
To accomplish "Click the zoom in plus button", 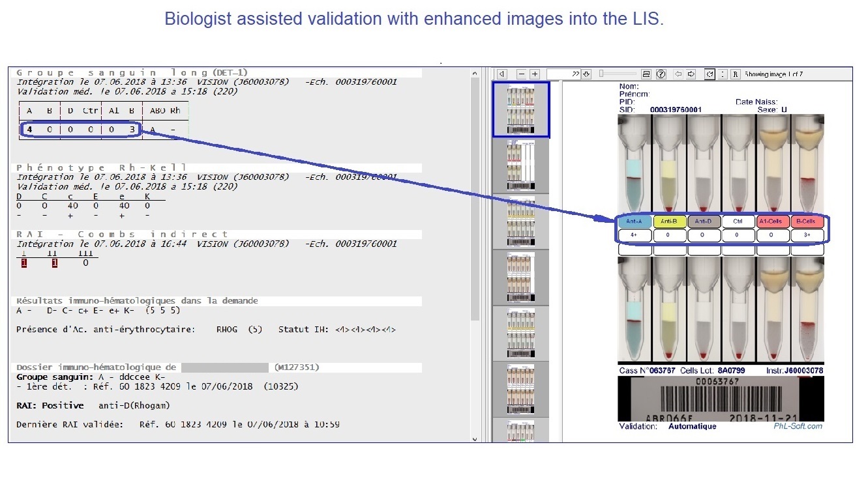I will [x=535, y=74].
